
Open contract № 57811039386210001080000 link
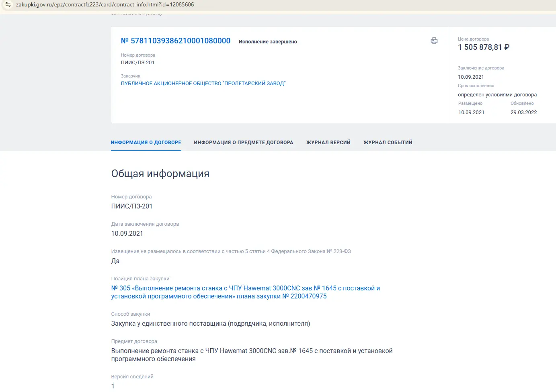(176, 41)
